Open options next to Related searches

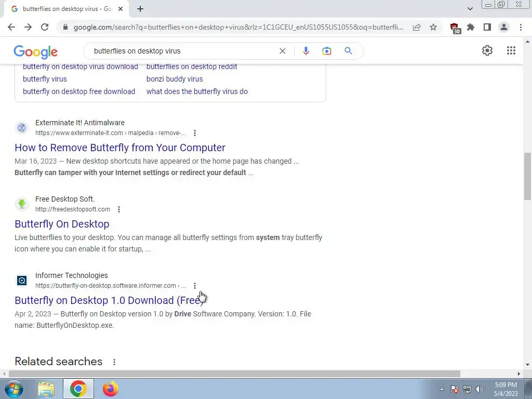tap(114, 362)
